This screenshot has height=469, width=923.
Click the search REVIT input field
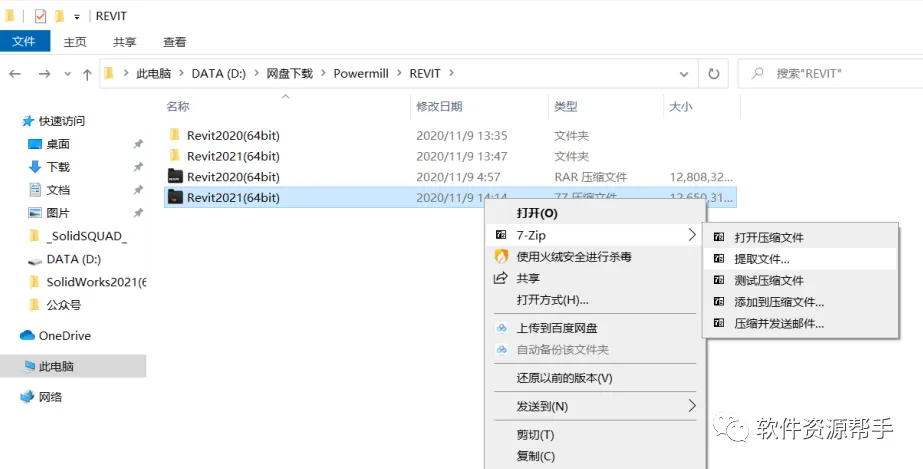pyautogui.click(x=830, y=74)
